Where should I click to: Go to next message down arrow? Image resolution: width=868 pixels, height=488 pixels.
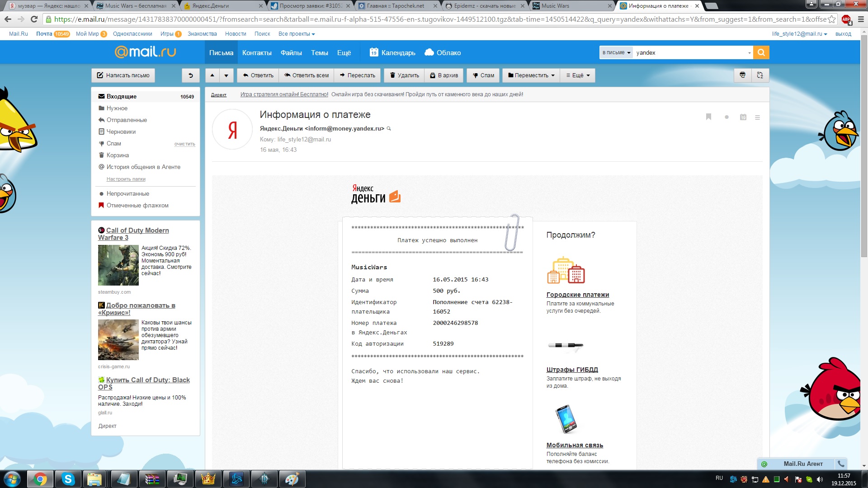point(226,75)
